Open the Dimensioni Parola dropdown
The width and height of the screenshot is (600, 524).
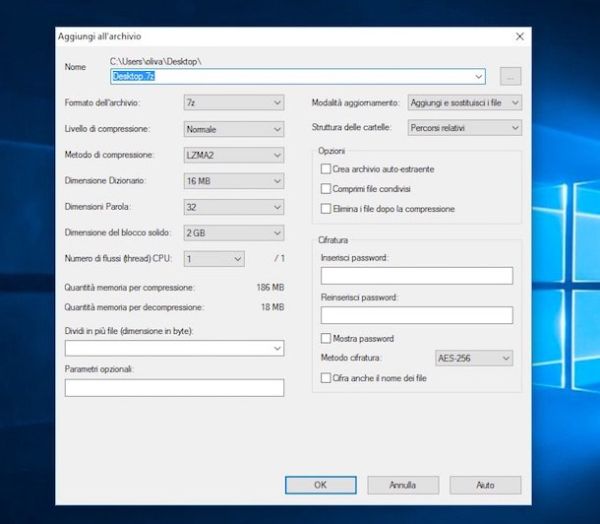tap(234, 207)
